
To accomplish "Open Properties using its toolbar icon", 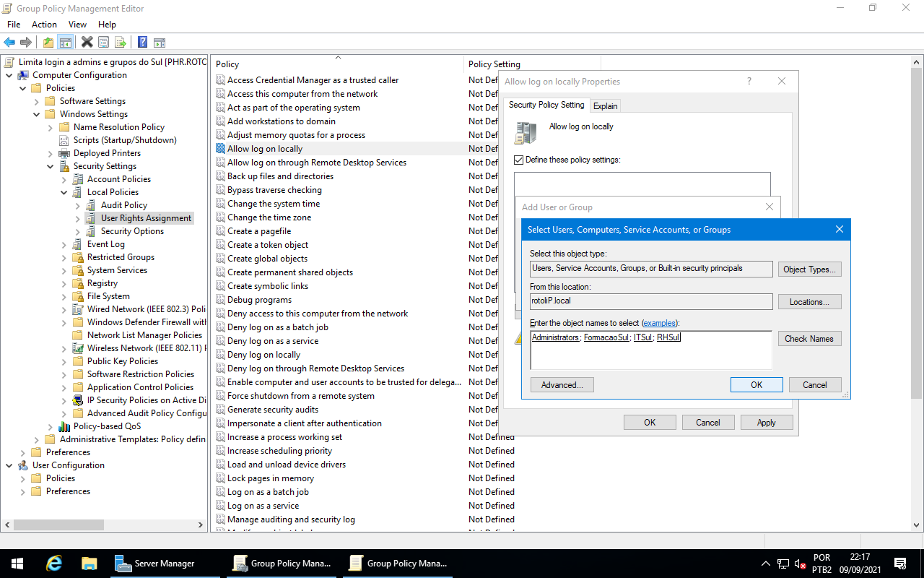I will pos(105,42).
